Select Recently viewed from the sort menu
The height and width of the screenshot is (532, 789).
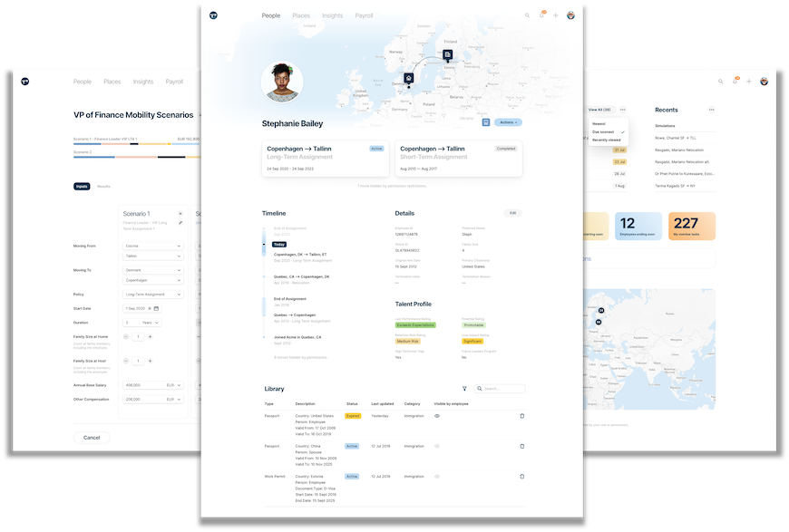pos(606,140)
